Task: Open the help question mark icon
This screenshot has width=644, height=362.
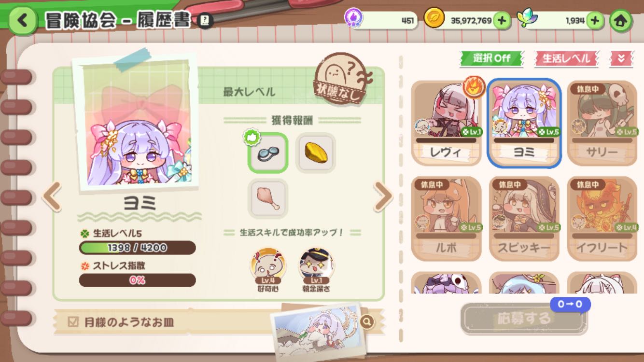Action: pyautogui.click(x=205, y=21)
